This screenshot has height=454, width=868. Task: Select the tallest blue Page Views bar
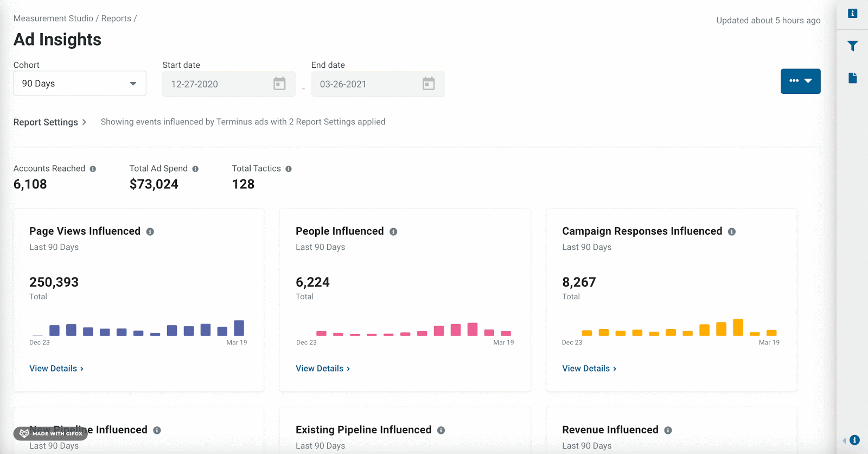coord(239,328)
